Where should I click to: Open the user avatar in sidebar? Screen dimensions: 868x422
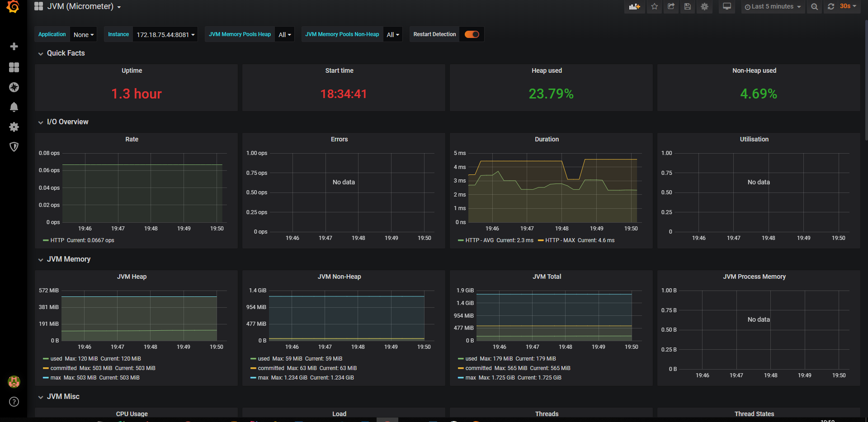(x=14, y=382)
